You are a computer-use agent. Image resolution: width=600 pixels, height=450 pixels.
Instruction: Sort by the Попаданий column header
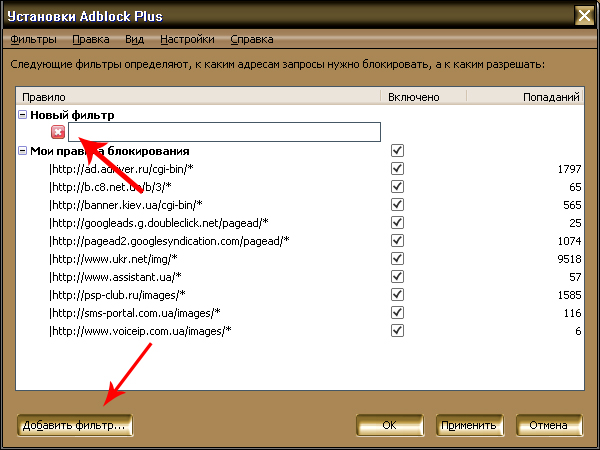(525, 97)
